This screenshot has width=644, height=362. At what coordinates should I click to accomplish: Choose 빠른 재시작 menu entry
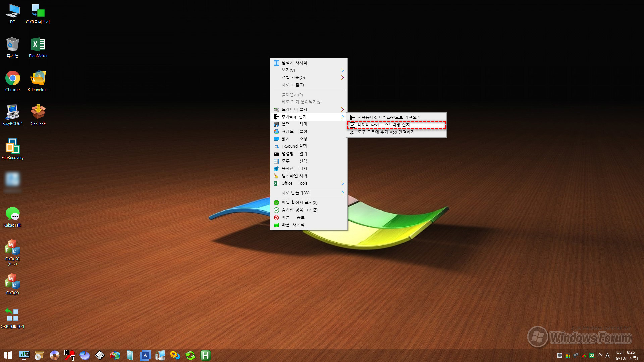click(x=309, y=225)
